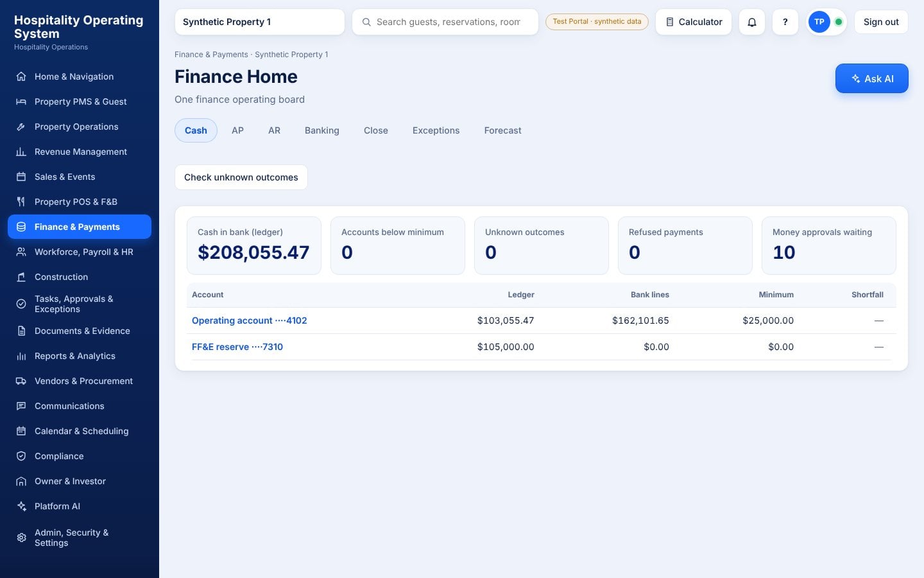Image resolution: width=924 pixels, height=578 pixels.
Task: Open Calendar & Scheduling in sidebar
Action: coord(80,431)
